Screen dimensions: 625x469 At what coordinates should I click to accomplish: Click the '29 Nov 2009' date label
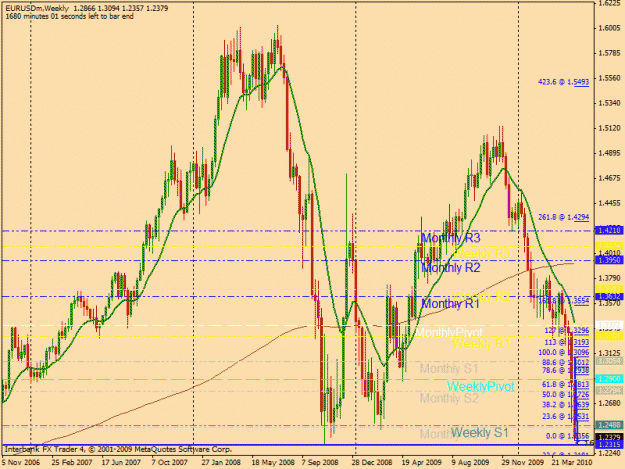click(523, 463)
